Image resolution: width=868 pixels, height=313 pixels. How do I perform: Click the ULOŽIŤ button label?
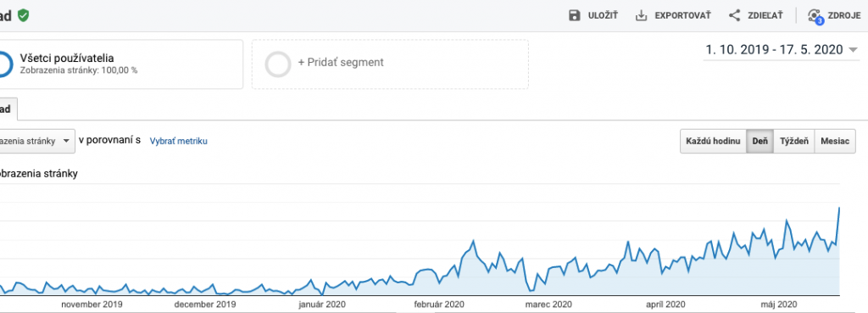coord(603,15)
